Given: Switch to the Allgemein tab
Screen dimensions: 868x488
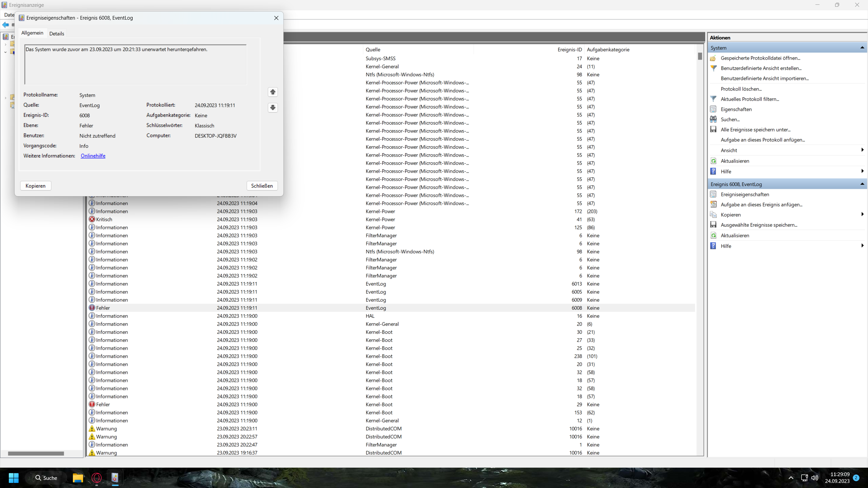Looking at the screenshot, I should (32, 33).
